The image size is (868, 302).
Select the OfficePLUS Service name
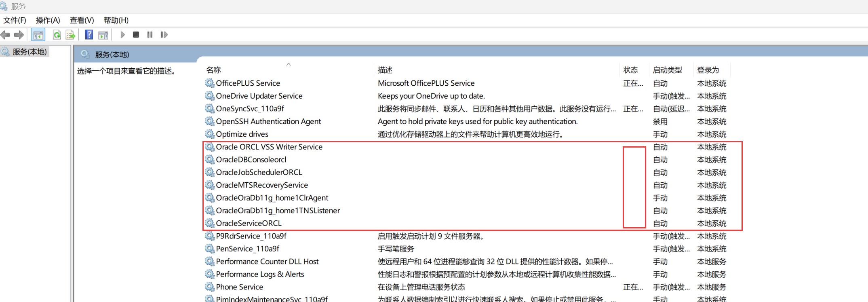248,83
